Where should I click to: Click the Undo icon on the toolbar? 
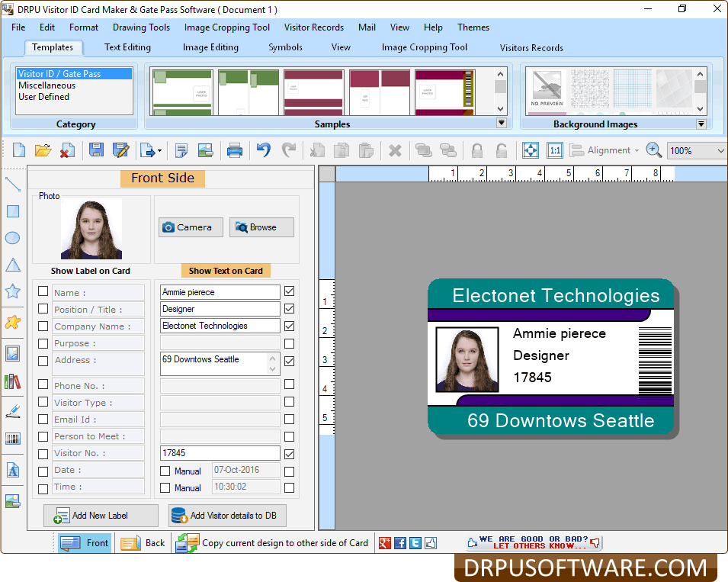coord(263,150)
